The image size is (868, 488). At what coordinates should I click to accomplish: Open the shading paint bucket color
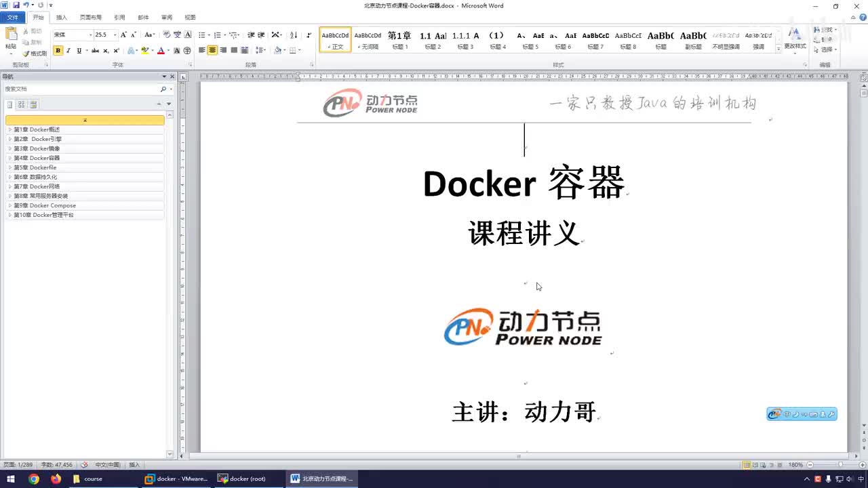point(278,51)
